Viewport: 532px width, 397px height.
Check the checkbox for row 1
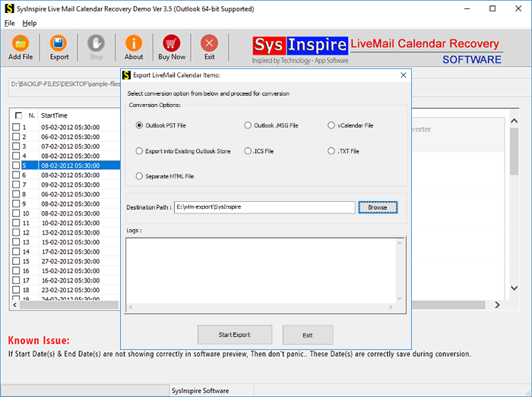pos(16,127)
